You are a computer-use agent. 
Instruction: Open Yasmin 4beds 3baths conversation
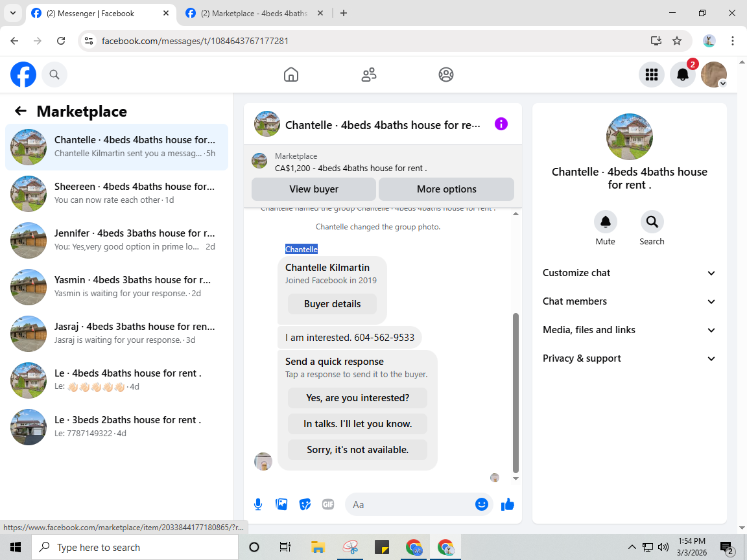pos(117,286)
